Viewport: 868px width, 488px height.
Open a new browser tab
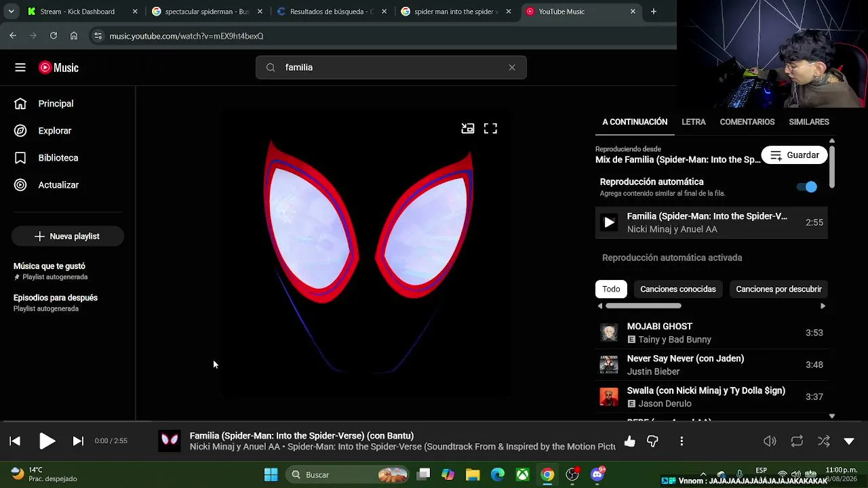(x=654, y=12)
